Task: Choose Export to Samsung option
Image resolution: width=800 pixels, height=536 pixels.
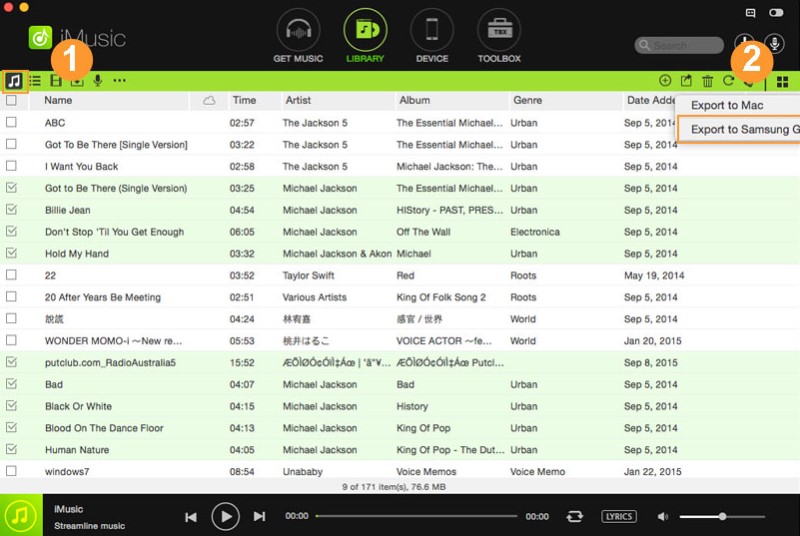Action: coord(739,130)
